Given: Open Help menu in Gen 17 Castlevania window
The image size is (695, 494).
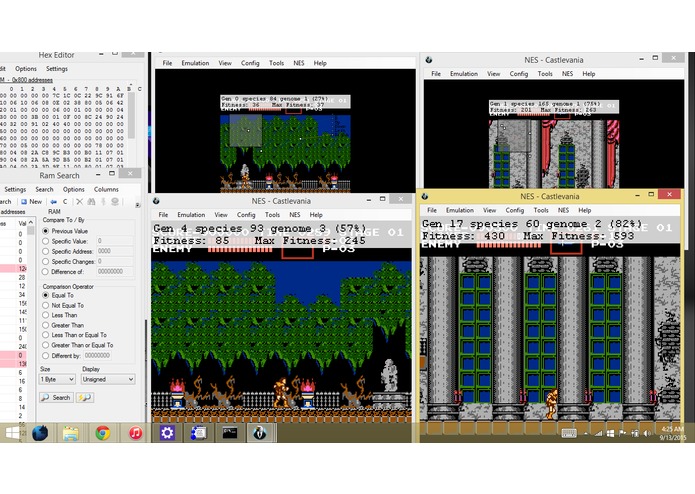Looking at the screenshot, I should [x=584, y=210].
